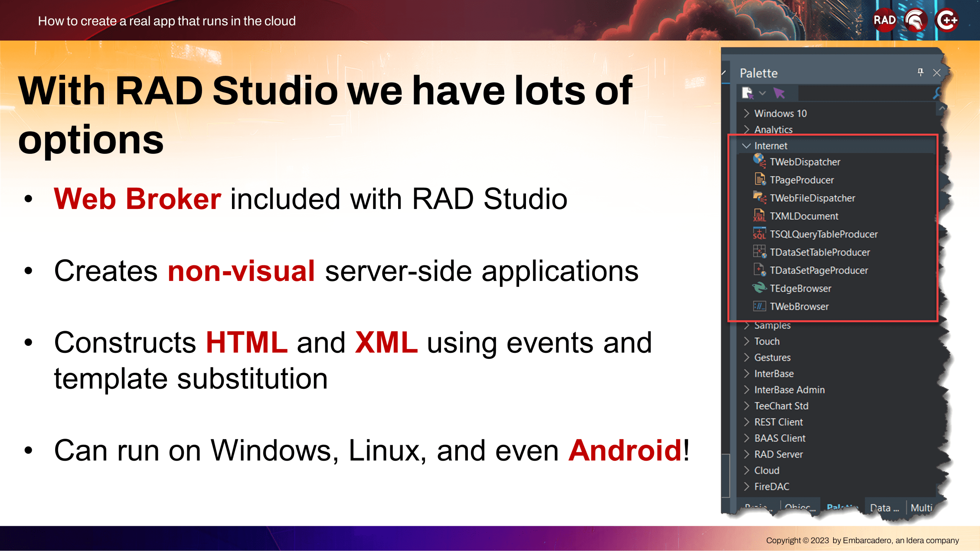The image size is (980, 551).
Task: Choose the TXMLDocument XML icon
Action: (759, 215)
